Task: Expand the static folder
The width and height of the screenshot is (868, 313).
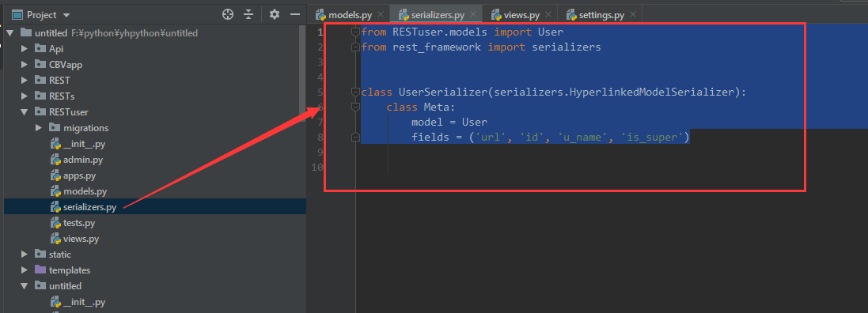Action: tap(24, 255)
